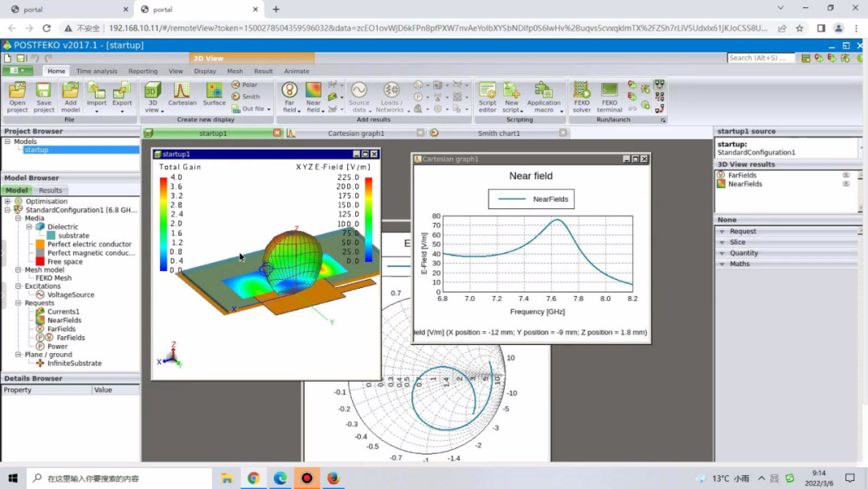
Task: Select Currents1 request in model tree
Action: click(x=63, y=312)
